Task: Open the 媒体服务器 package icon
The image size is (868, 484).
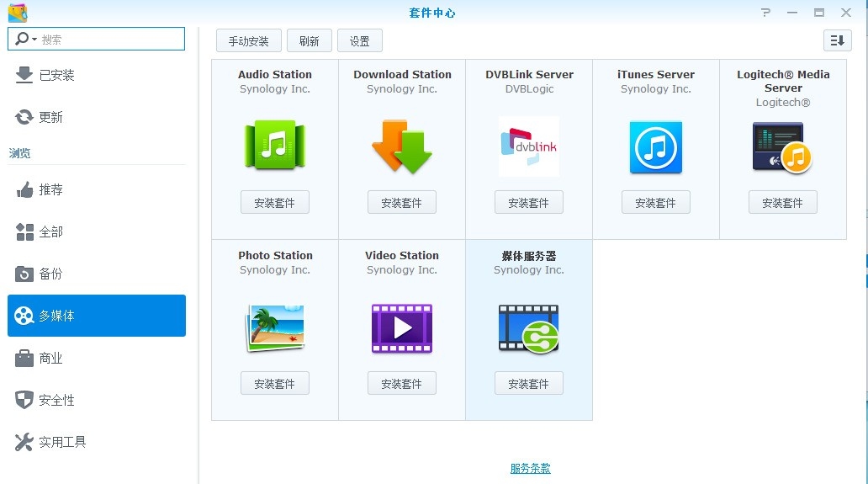Action: (x=529, y=328)
